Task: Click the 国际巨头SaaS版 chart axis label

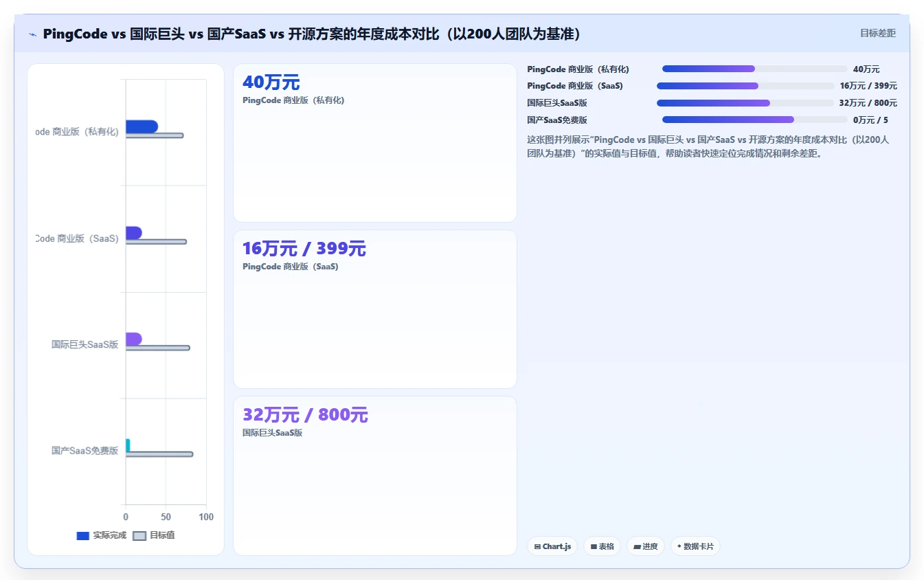Action: (85, 344)
